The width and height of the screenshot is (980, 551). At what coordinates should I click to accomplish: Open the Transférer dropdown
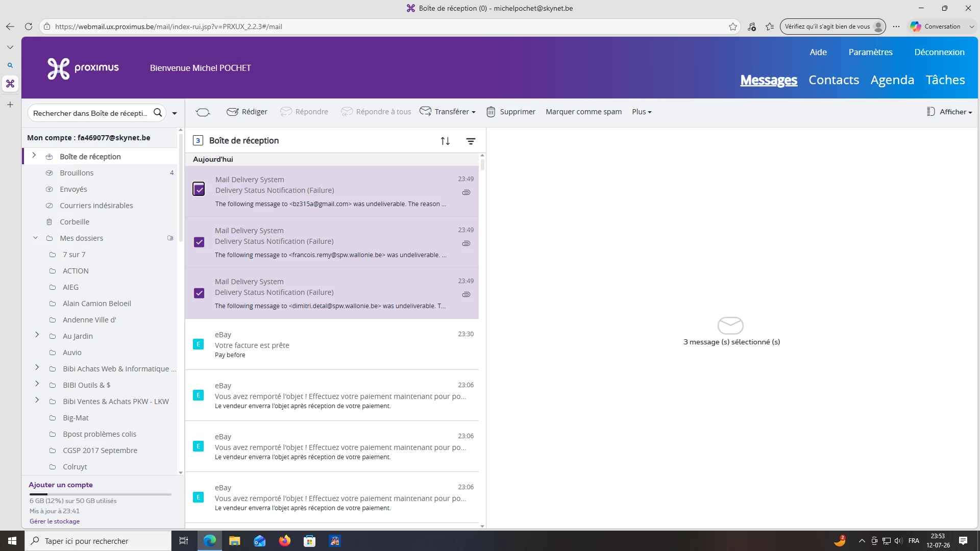(448, 112)
